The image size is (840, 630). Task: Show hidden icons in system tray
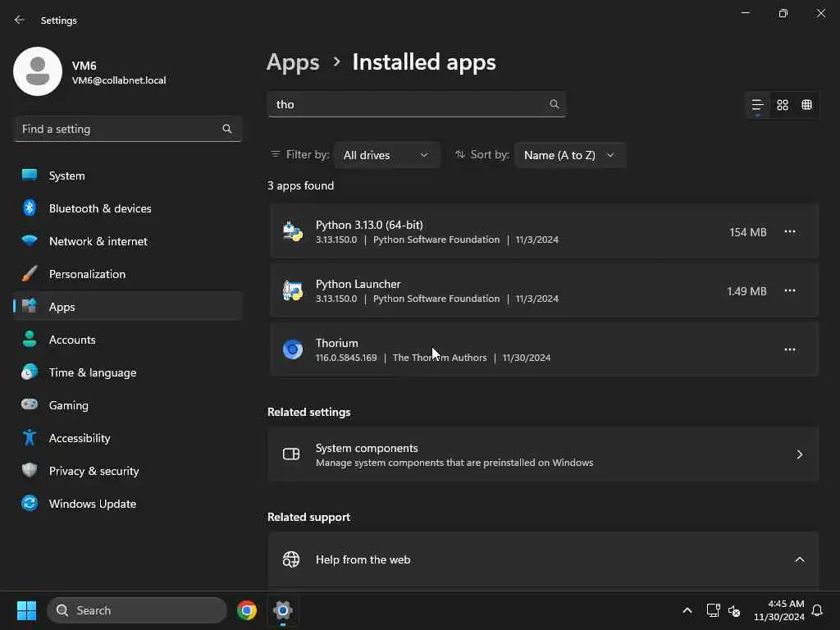(x=687, y=610)
